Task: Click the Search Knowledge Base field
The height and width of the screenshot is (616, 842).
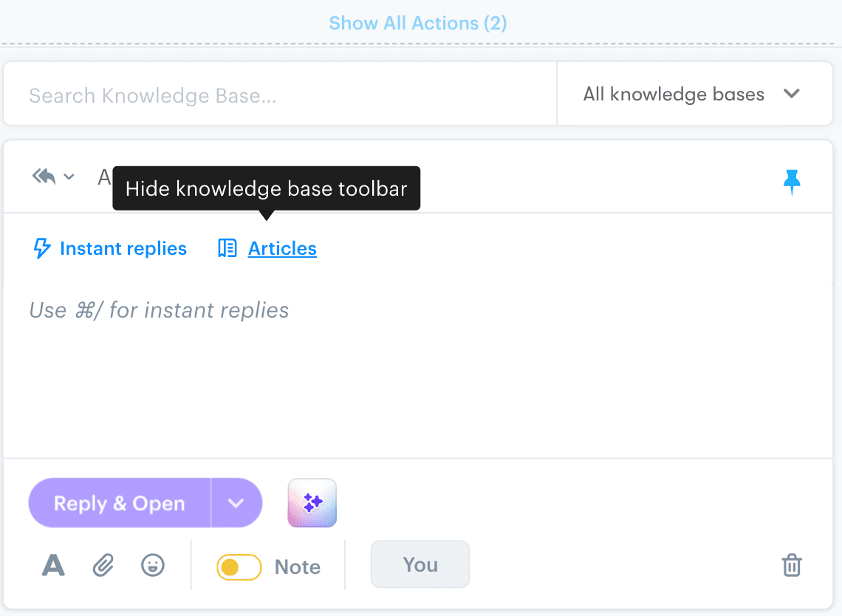Action: pos(222,94)
